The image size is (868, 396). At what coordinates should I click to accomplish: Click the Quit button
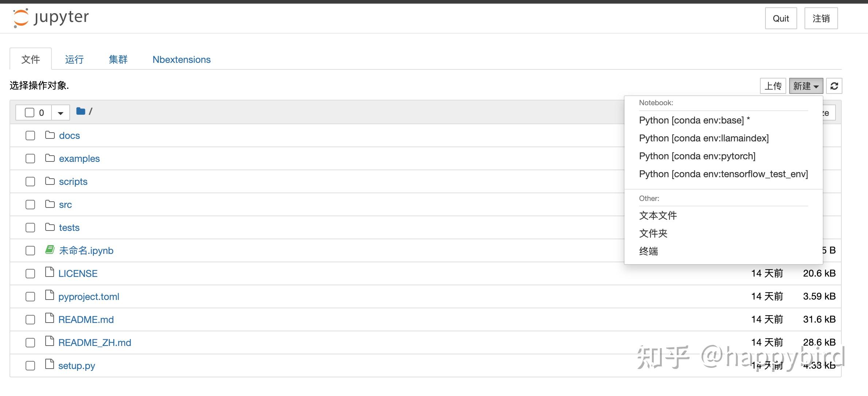[x=781, y=18]
